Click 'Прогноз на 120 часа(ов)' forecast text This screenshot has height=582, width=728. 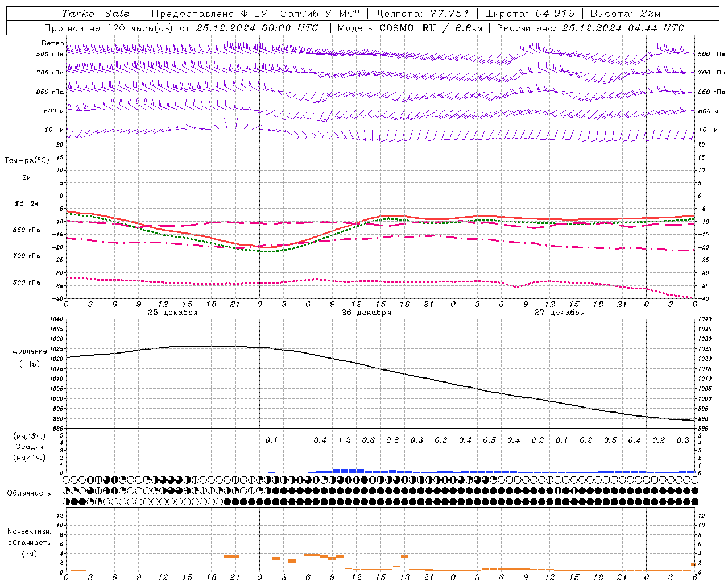point(109,28)
